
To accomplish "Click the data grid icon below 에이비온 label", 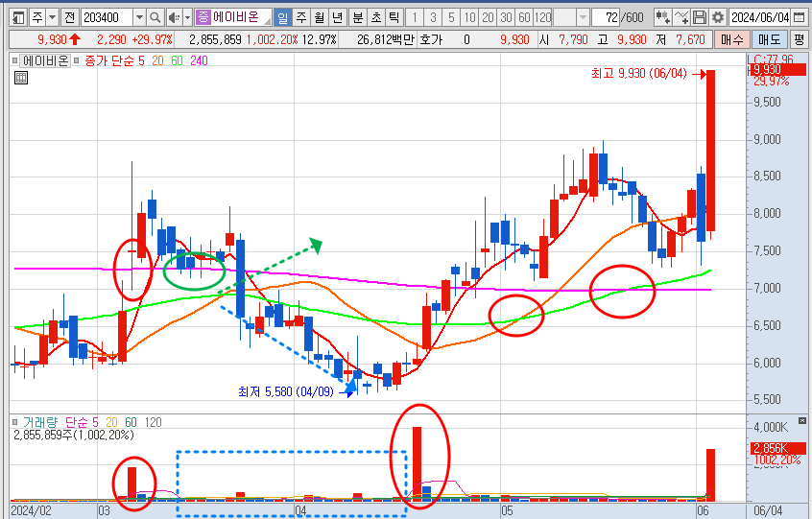I will (x=21, y=78).
